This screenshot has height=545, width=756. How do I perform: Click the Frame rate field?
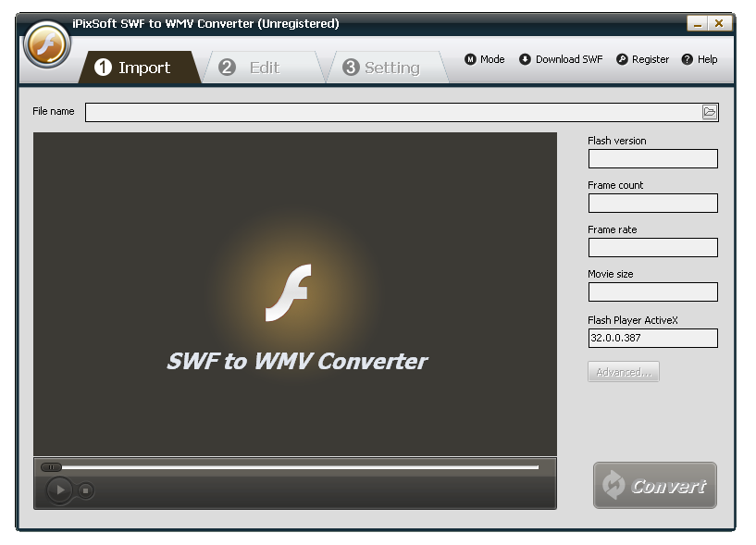[x=652, y=247]
